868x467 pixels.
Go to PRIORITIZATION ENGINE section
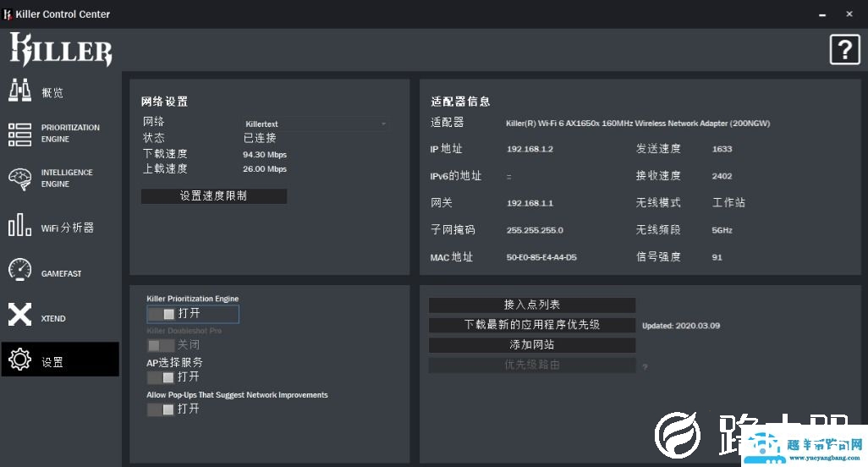pyautogui.click(x=70, y=134)
